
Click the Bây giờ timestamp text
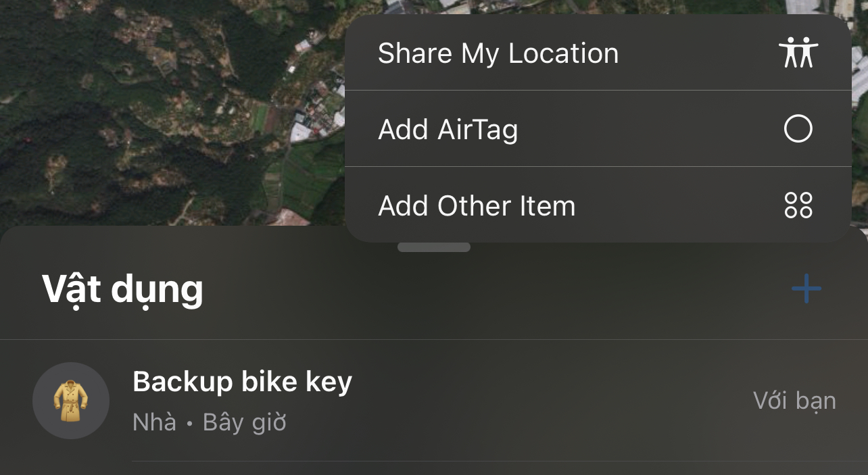tap(244, 422)
